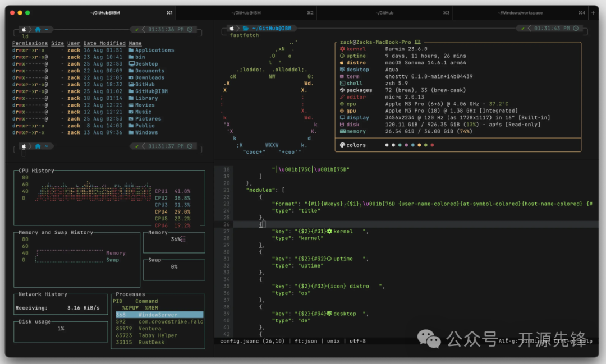Click the colors palette icon in fastfetch
This screenshot has height=364, width=606.
342,145
